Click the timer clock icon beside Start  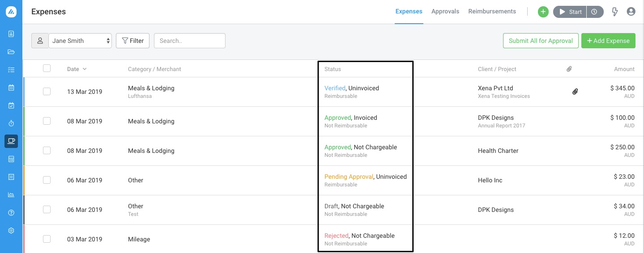594,12
